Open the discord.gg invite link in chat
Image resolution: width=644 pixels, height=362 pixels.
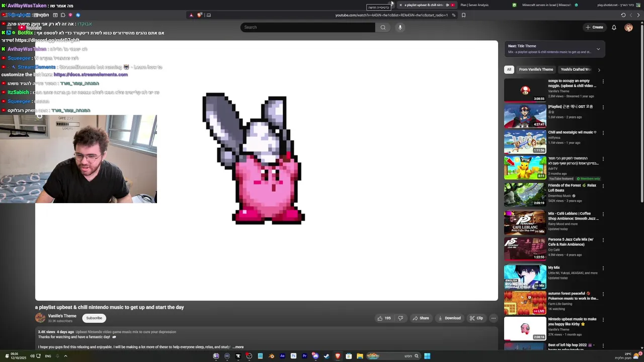pos(47,40)
